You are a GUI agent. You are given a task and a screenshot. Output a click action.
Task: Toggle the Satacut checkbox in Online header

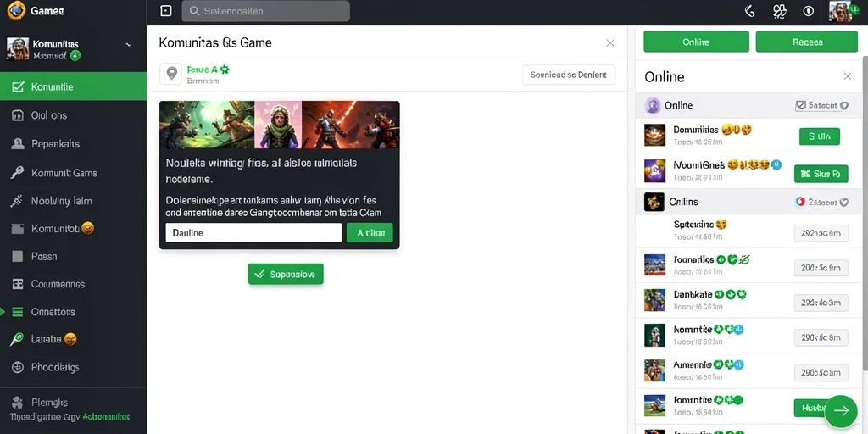tap(800, 105)
